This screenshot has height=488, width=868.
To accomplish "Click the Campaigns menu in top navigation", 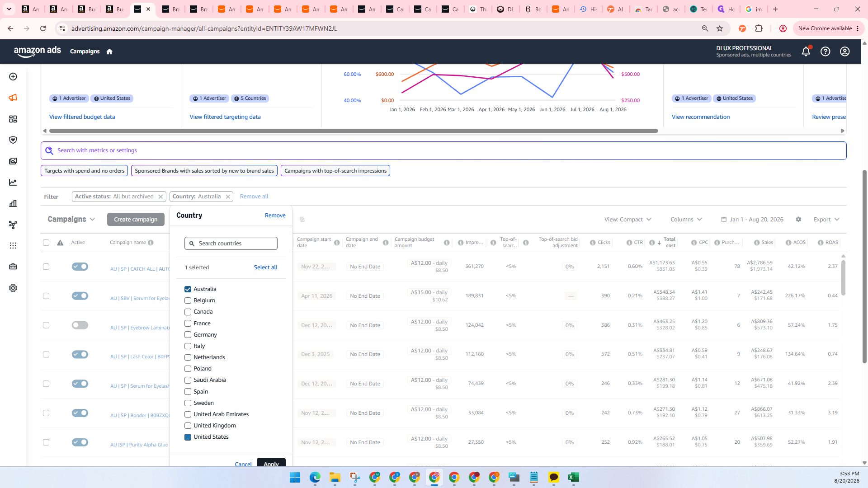I will pos(85,52).
